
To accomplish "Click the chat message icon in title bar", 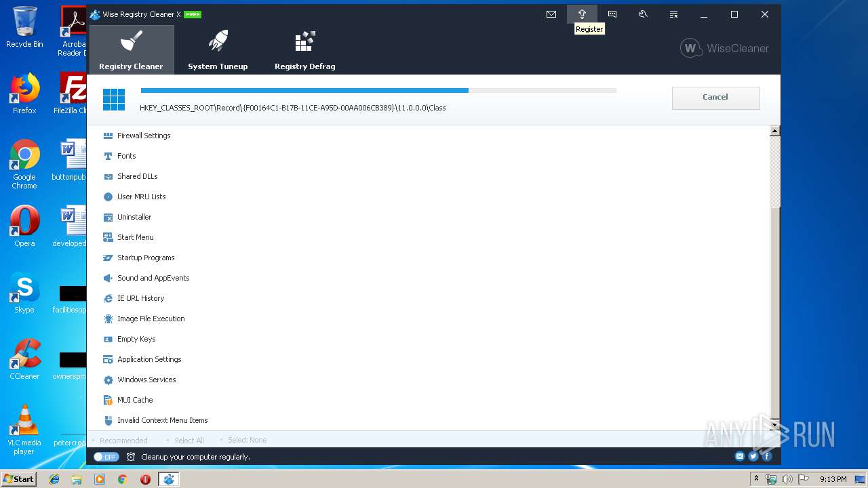I will click(x=612, y=14).
